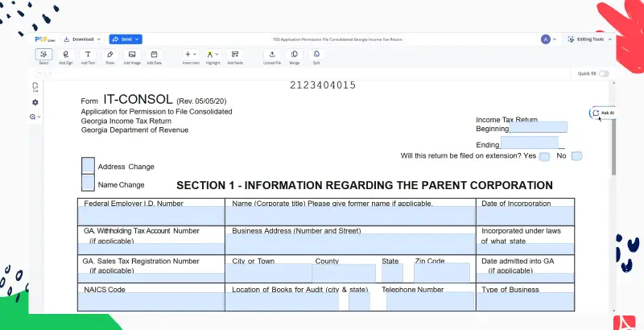
Task: Expand the Insert Item chevron
Action: (195, 54)
